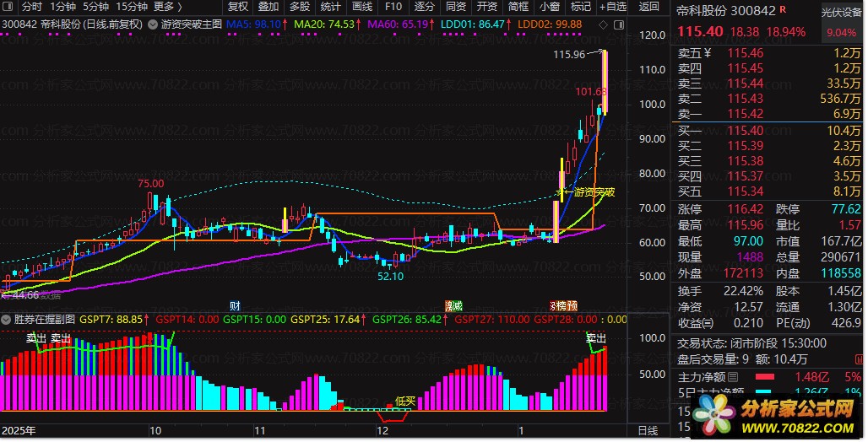Screen dimensions: 868x442
Task: Click the ¥ icon beside 卖五
Action: [x=708, y=53]
